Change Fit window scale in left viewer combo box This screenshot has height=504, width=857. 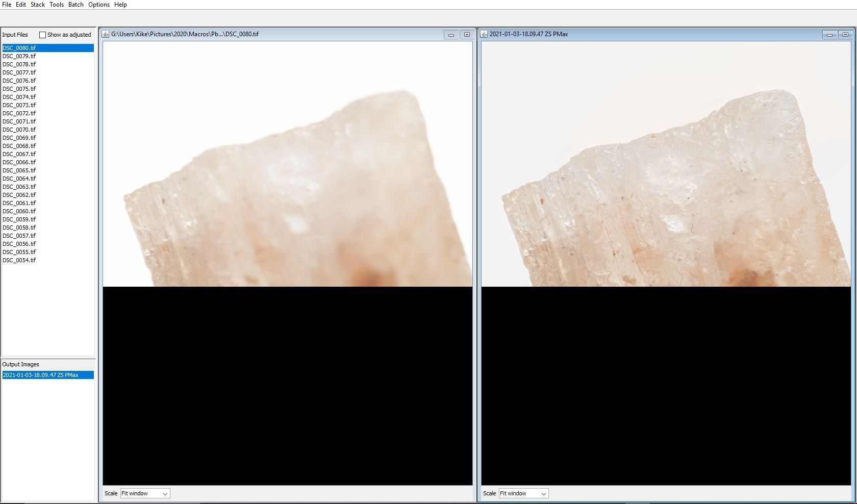pyautogui.click(x=145, y=493)
